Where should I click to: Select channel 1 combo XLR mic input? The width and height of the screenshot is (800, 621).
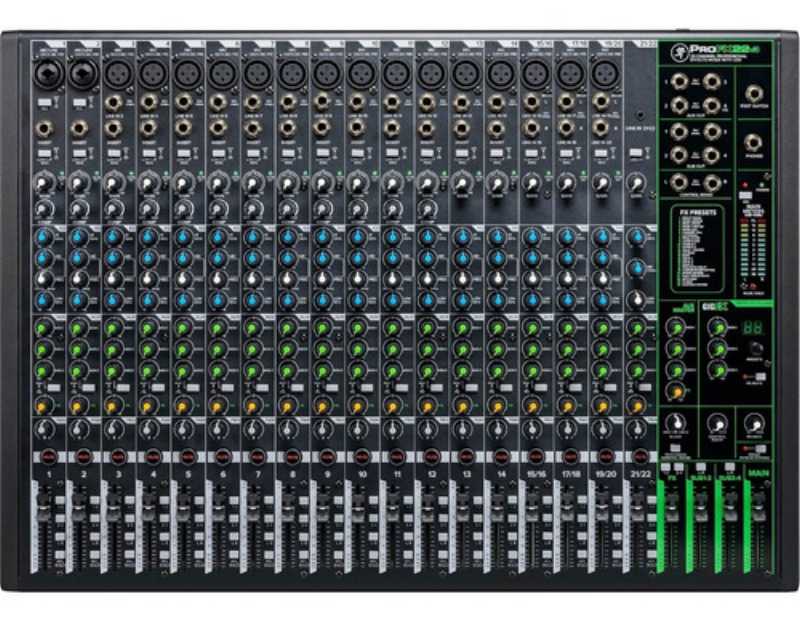click(48, 75)
